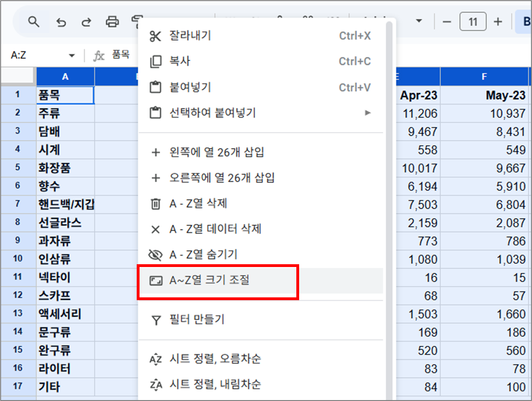Increase font size with plus button
Viewport: 532px width, 401px height.
tap(498, 22)
